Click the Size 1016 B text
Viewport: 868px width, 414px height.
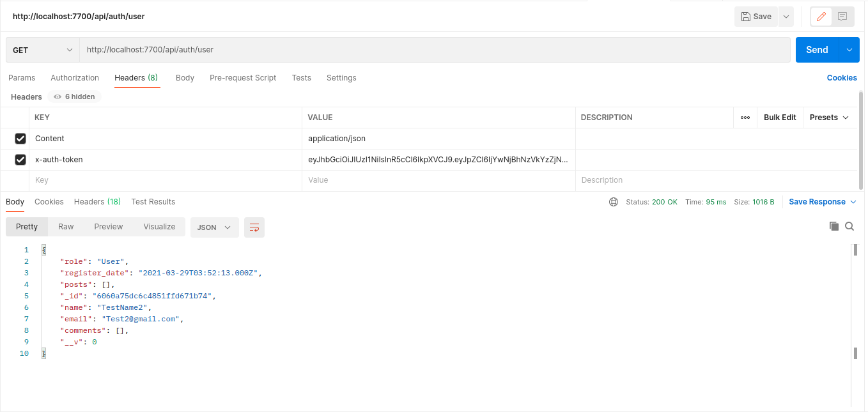click(x=754, y=202)
